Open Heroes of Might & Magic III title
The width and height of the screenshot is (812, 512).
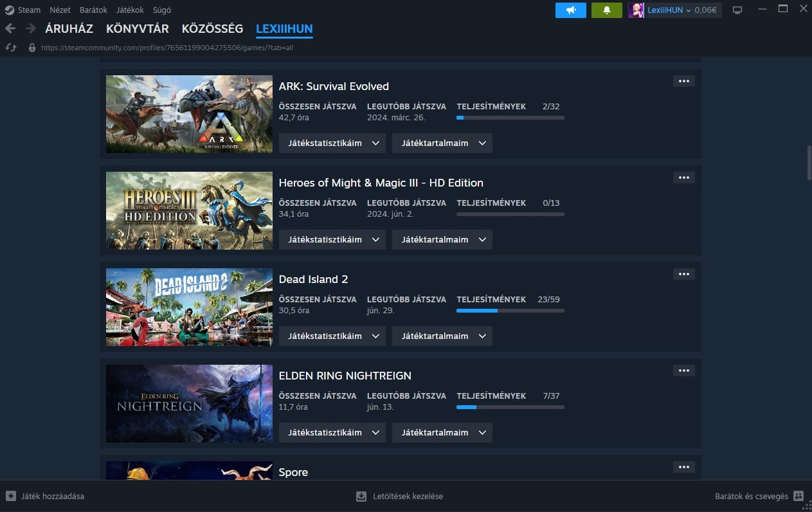pyautogui.click(x=381, y=183)
